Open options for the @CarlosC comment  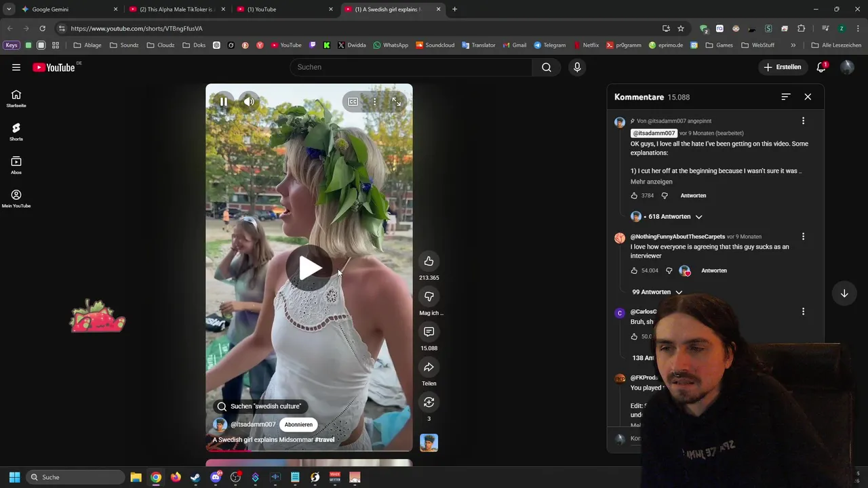(803, 312)
